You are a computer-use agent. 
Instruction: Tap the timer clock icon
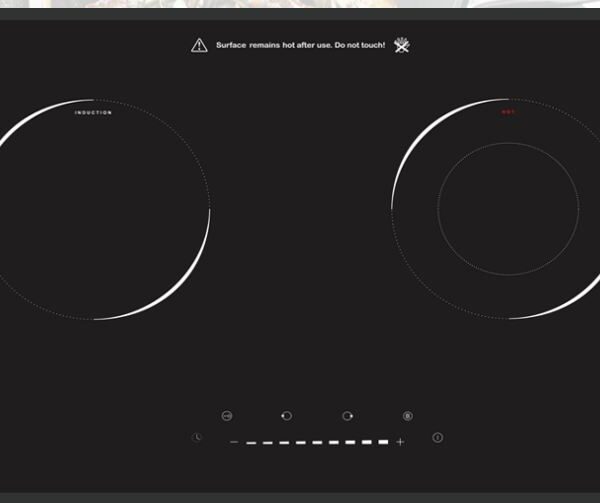198,438
